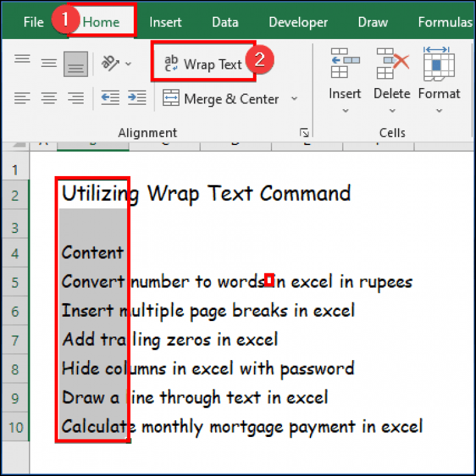This screenshot has width=476, height=476.
Task: Open the Formulas tab
Action: coord(445,22)
